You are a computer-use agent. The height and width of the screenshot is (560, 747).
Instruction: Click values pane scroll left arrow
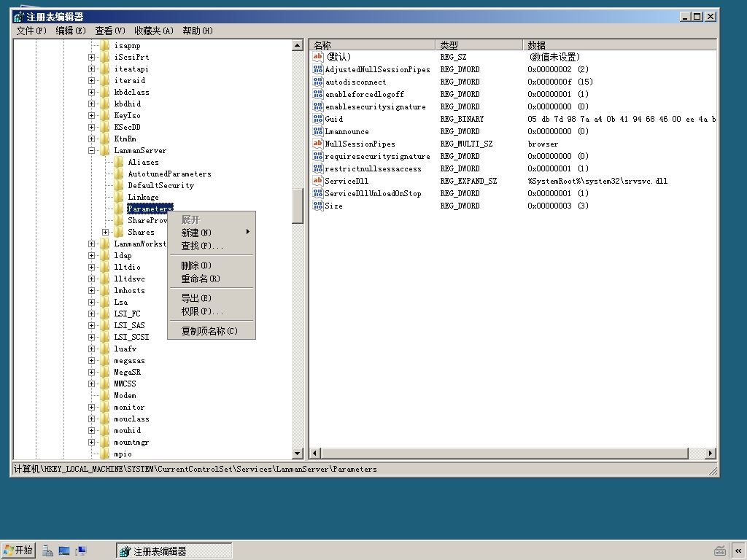point(315,454)
